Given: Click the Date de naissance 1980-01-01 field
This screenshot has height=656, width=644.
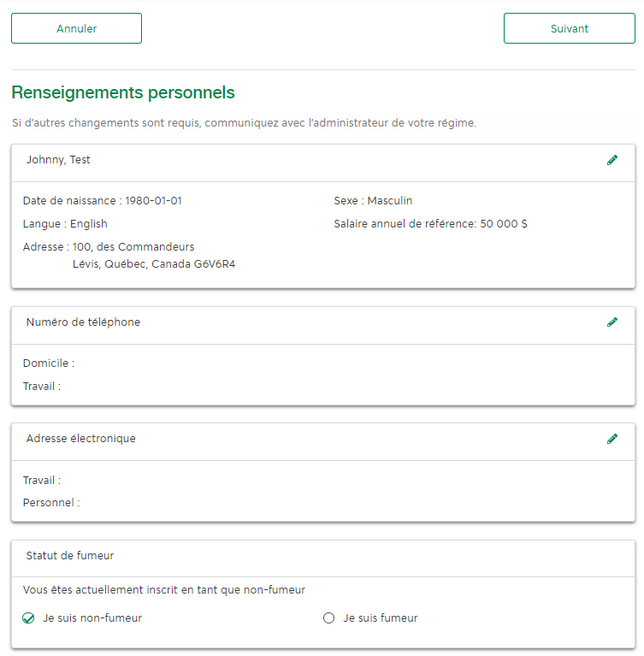Looking at the screenshot, I should coord(102,201).
